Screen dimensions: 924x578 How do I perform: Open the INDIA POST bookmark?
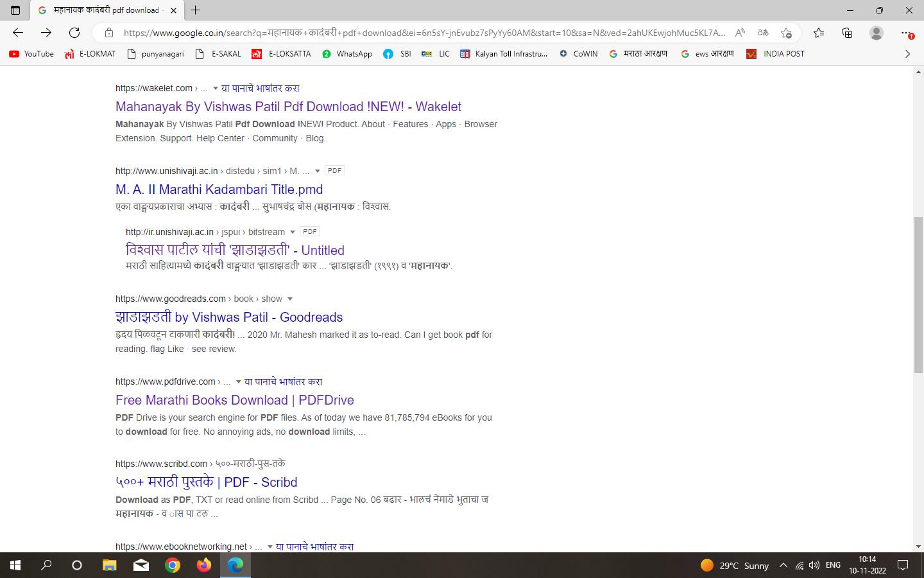[775, 54]
